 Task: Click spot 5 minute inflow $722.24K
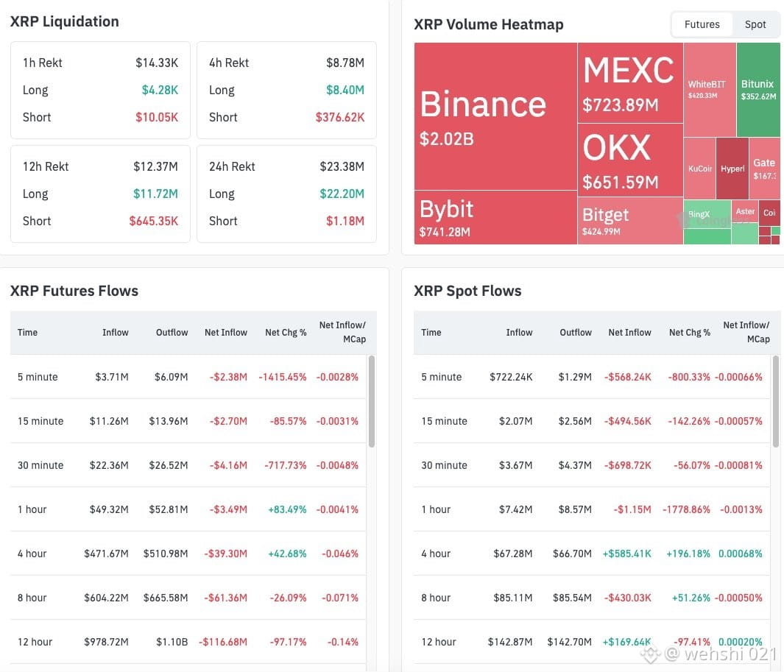[511, 377]
